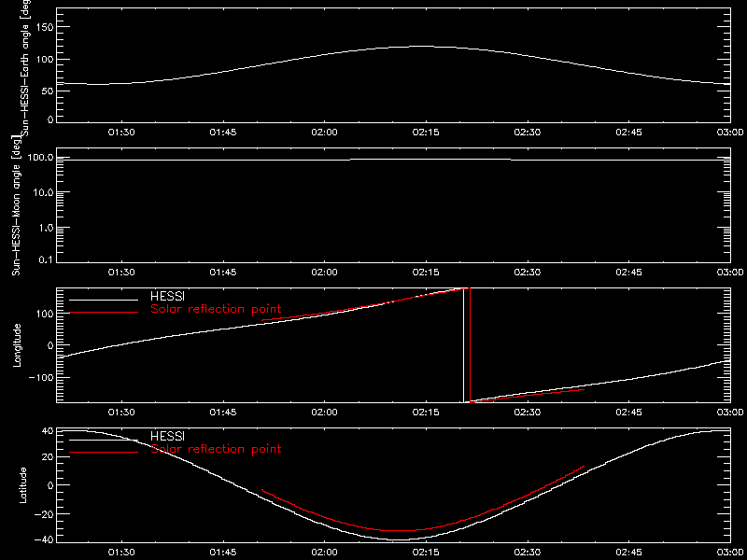Image resolution: width=747 pixels, height=560 pixels.
Task: Click the 100 tick on Longitude axis
Action: 43,315
